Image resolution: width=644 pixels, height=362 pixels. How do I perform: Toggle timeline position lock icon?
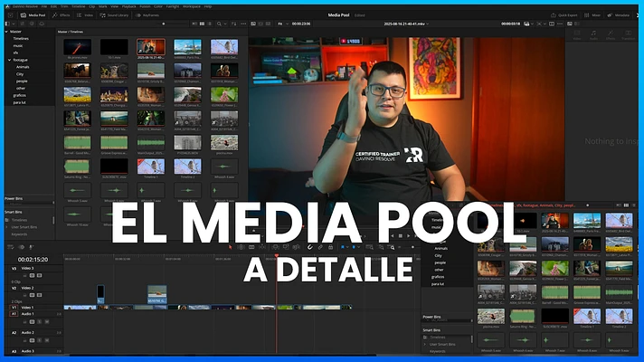click(331, 247)
